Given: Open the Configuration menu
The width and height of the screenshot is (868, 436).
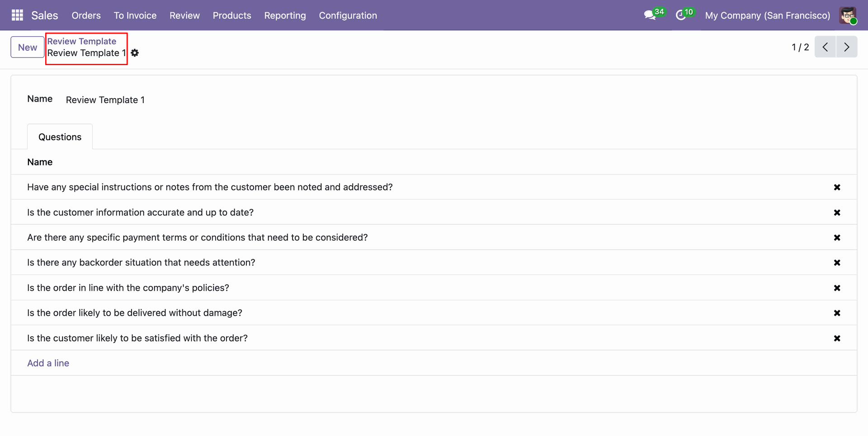Looking at the screenshot, I should [348, 15].
